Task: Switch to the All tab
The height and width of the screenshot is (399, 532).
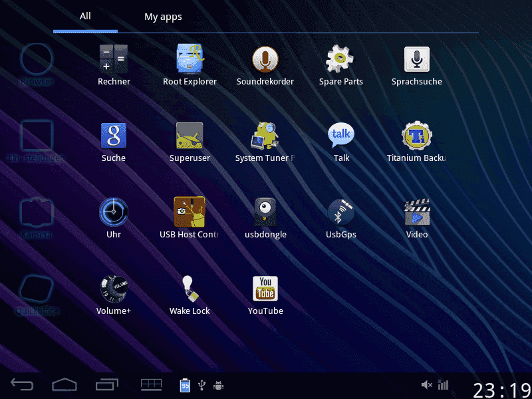Action: point(85,16)
